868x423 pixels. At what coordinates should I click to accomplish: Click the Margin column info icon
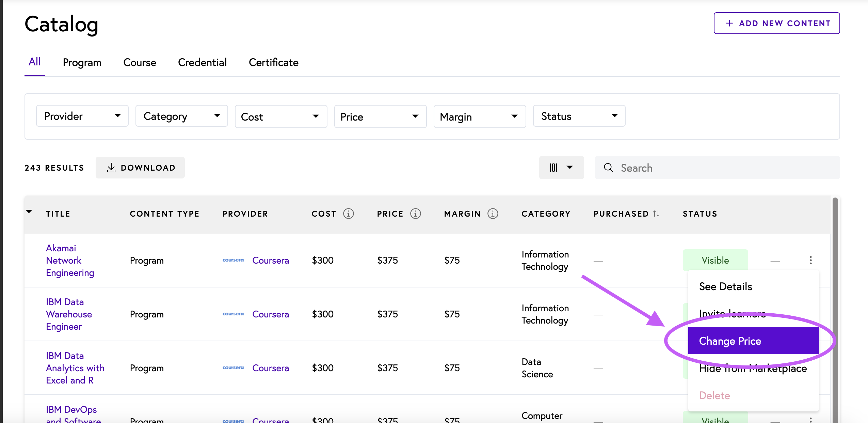click(493, 214)
